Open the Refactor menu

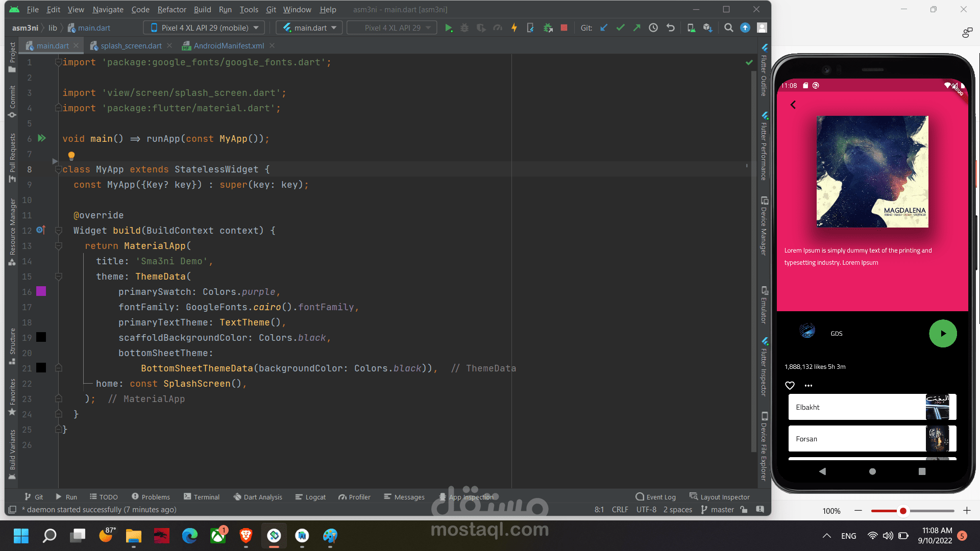(171, 9)
